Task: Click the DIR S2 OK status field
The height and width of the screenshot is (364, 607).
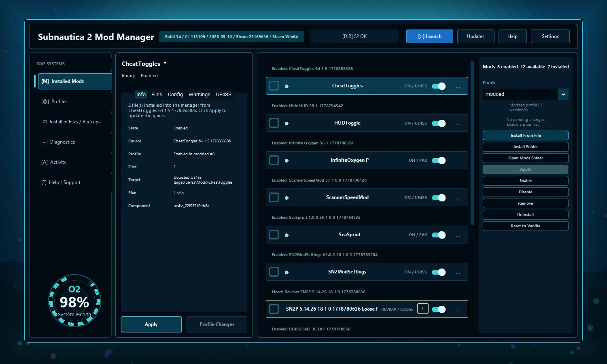Action: [354, 36]
